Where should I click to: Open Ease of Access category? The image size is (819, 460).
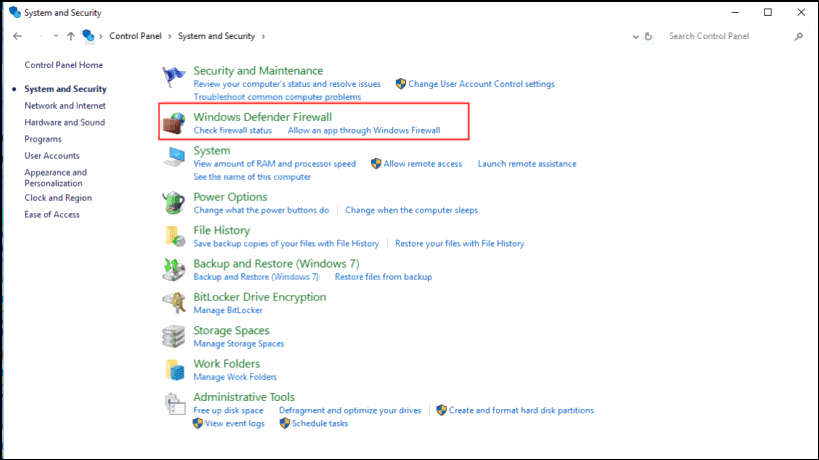click(x=52, y=215)
